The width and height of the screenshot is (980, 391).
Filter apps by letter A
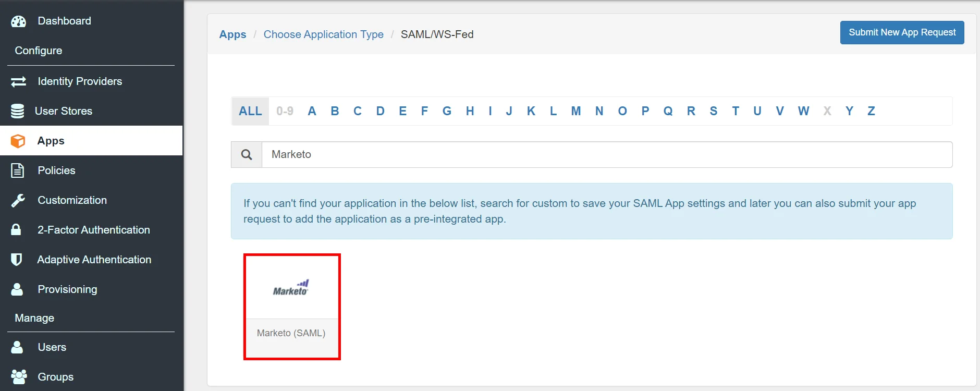pyautogui.click(x=312, y=111)
